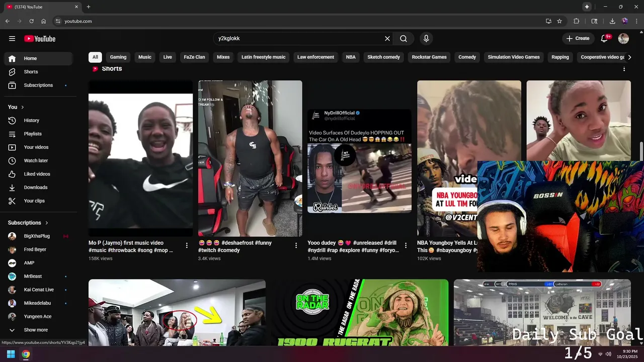Click the Create button
Screen dimensions: 644x362
[x=578, y=39]
